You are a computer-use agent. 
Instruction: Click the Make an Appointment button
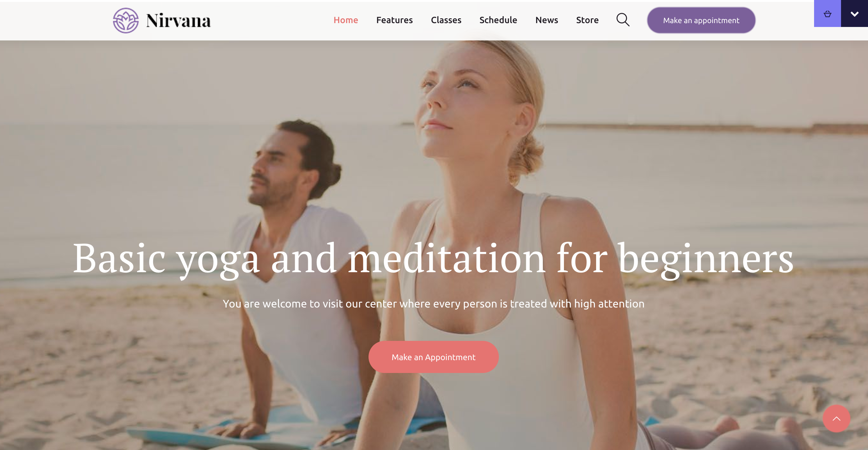(433, 357)
